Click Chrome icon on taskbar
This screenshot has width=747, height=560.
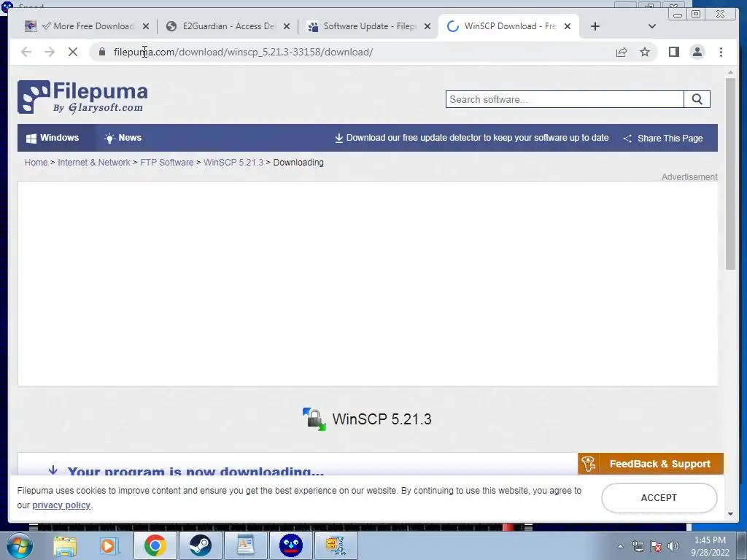click(155, 545)
